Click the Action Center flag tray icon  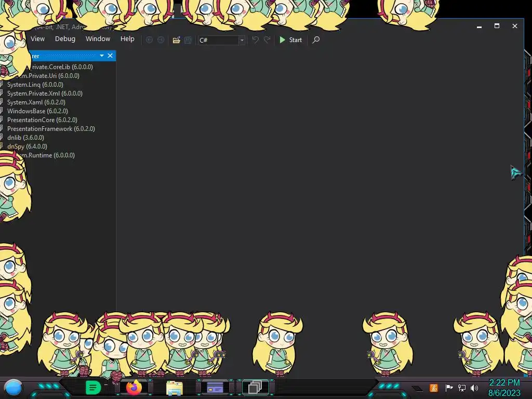point(449,388)
